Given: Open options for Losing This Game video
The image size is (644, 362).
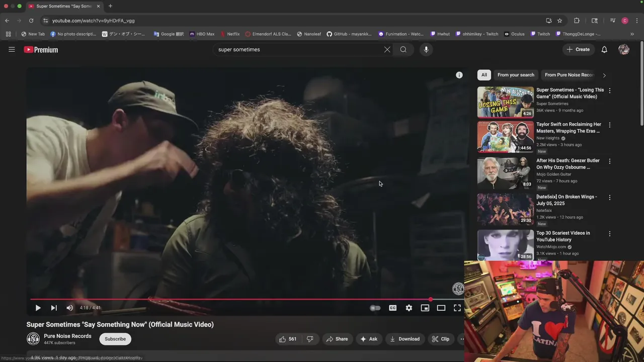Looking at the screenshot, I should pyautogui.click(x=609, y=90).
